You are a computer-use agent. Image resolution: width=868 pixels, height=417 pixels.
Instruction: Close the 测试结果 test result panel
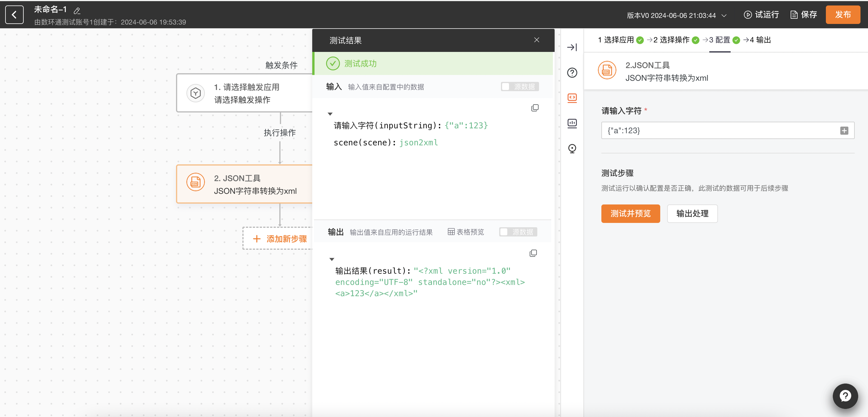pos(536,40)
